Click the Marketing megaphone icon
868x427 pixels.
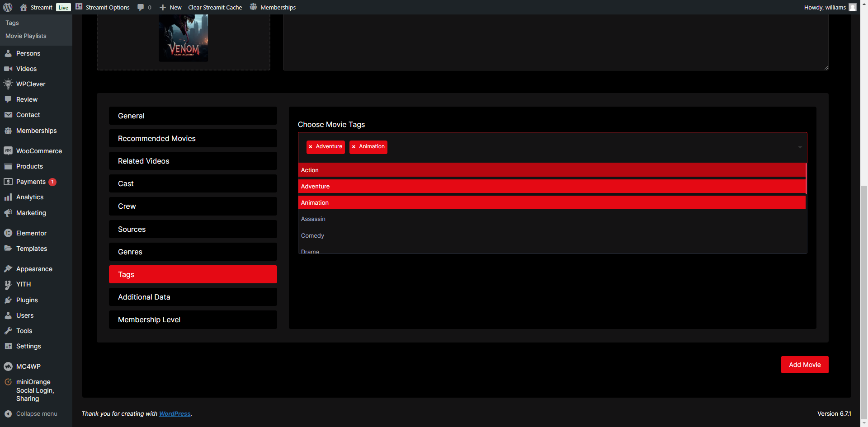[x=8, y=213]
